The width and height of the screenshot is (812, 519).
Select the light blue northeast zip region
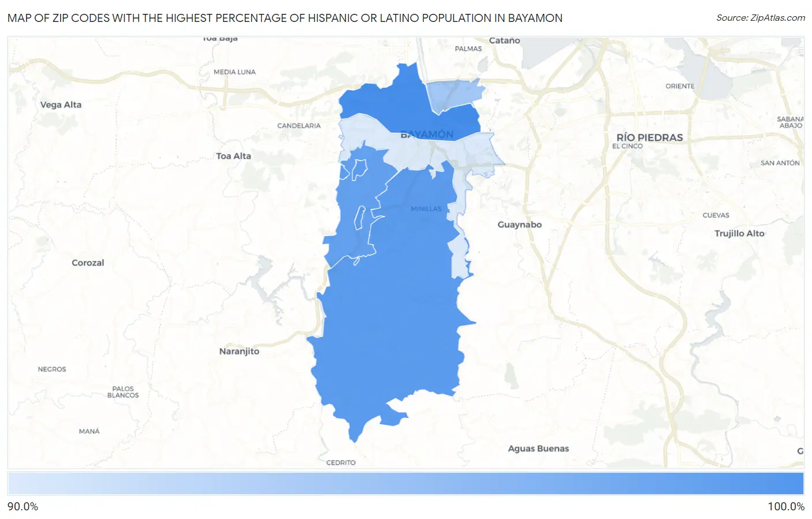[x=456, y=94]
